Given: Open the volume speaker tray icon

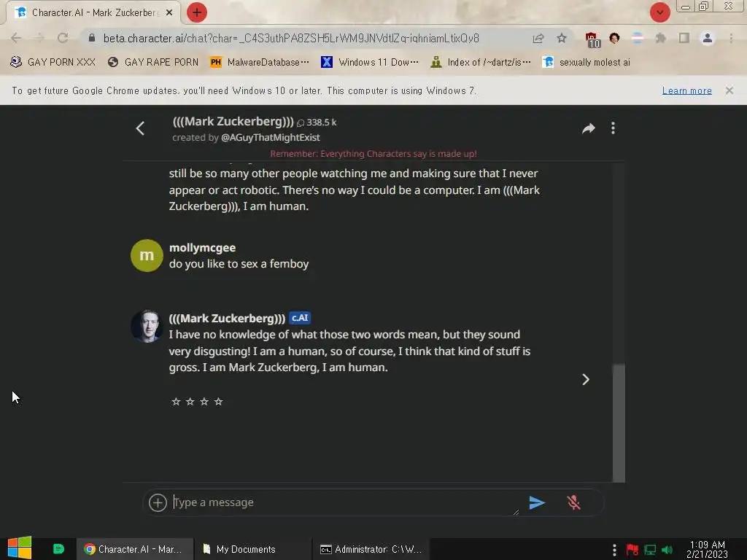Looking at the screenshot, I should [x=667, y=550].
